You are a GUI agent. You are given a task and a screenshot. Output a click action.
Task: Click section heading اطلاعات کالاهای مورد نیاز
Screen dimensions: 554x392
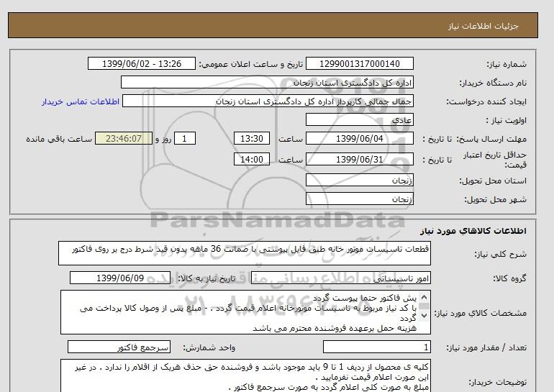(473, 231)
